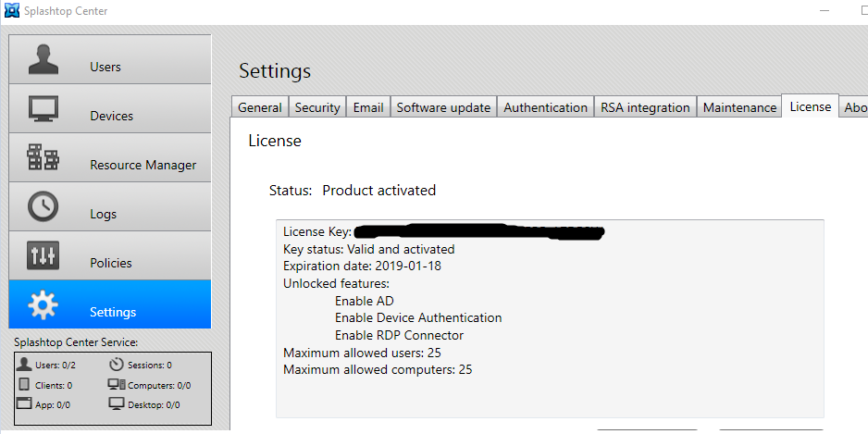Click the Desktop 0/0 monitor icon
Viewport: 868px width, 434px height.
(x=117, y=404)
